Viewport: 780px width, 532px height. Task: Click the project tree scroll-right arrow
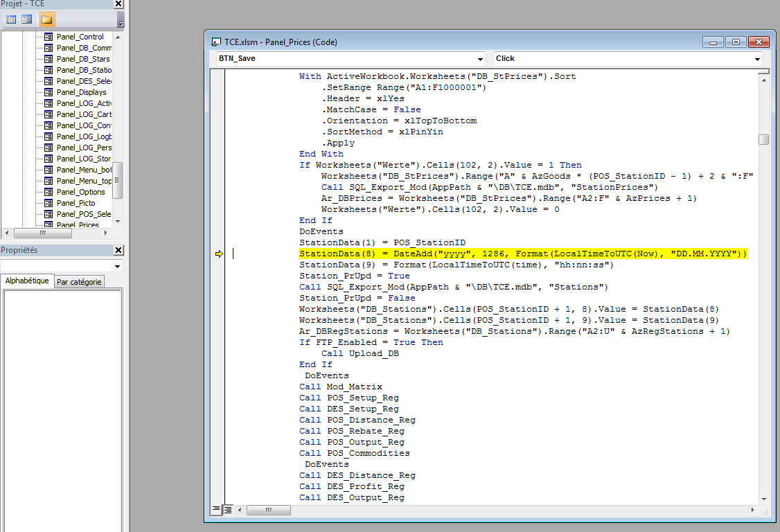[x=105, y=233]
